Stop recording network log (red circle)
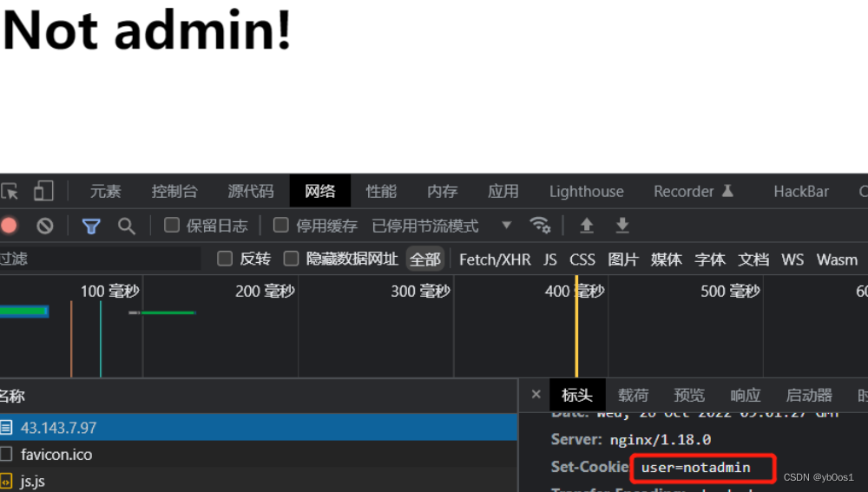Image resolution: width=868 pixels, height=492 pixels. click(x=9, y=226)
